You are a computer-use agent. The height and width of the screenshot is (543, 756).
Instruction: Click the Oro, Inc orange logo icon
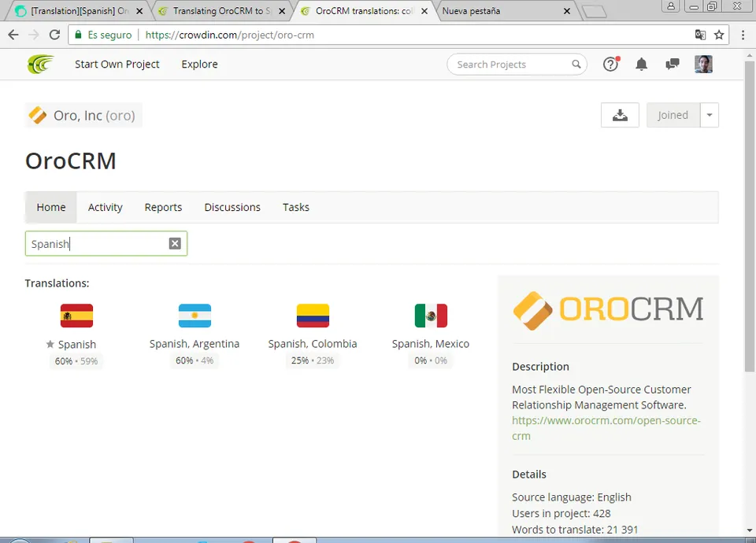[38, 115]
